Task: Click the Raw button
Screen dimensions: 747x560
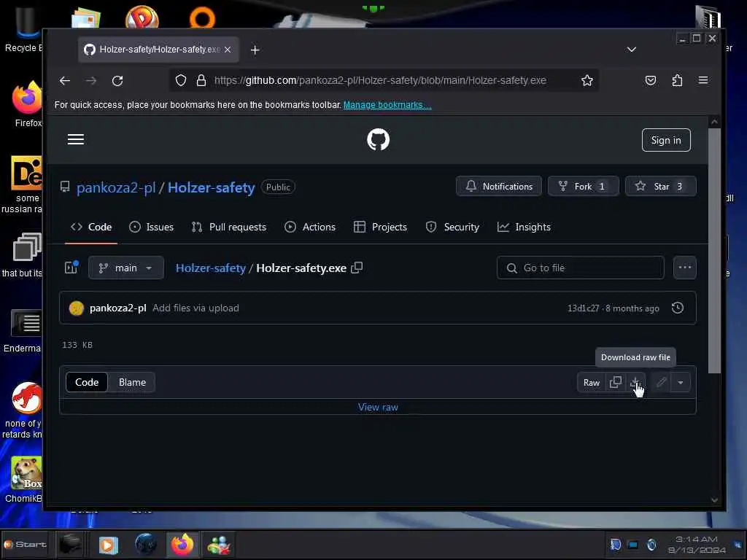Action: pyautogui.click(x=591, y=382)
